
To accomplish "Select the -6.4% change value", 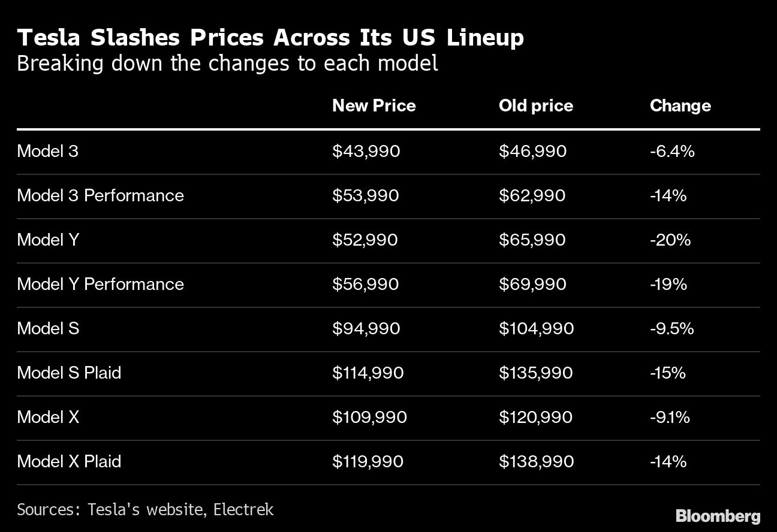I will click(x=672, y=151).
